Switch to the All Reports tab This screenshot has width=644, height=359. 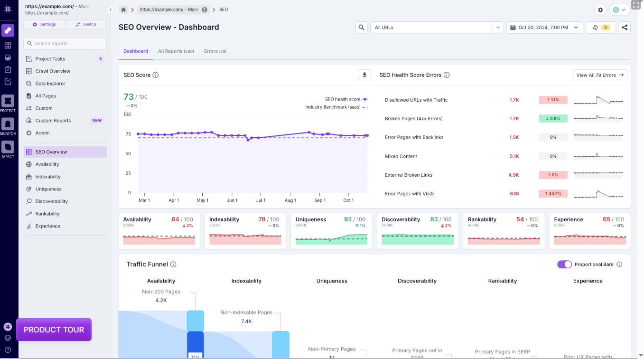pyautogui.click(x=176, y=51)
